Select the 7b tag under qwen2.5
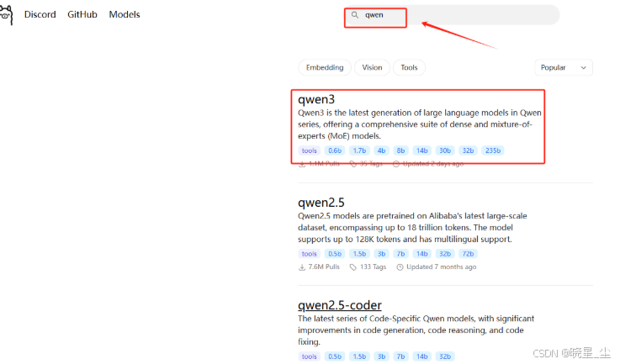 click(400, 254)
